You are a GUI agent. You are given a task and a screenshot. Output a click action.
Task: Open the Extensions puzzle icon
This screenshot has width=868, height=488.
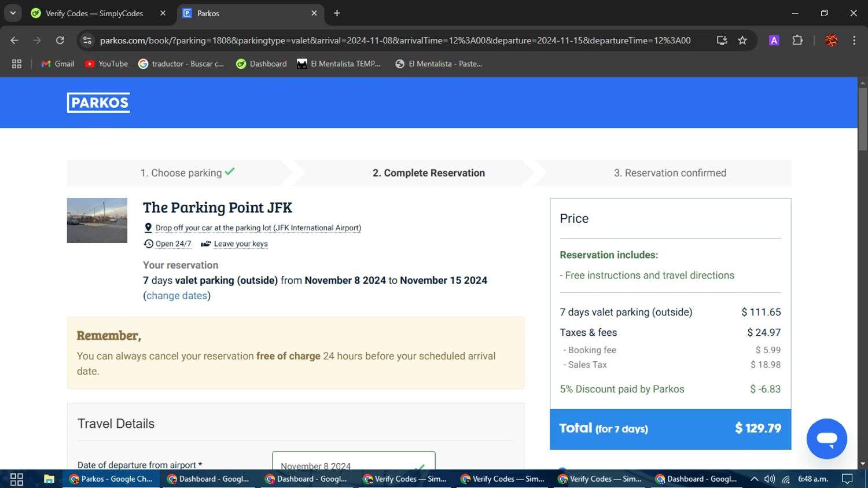[x=797, y=41]
